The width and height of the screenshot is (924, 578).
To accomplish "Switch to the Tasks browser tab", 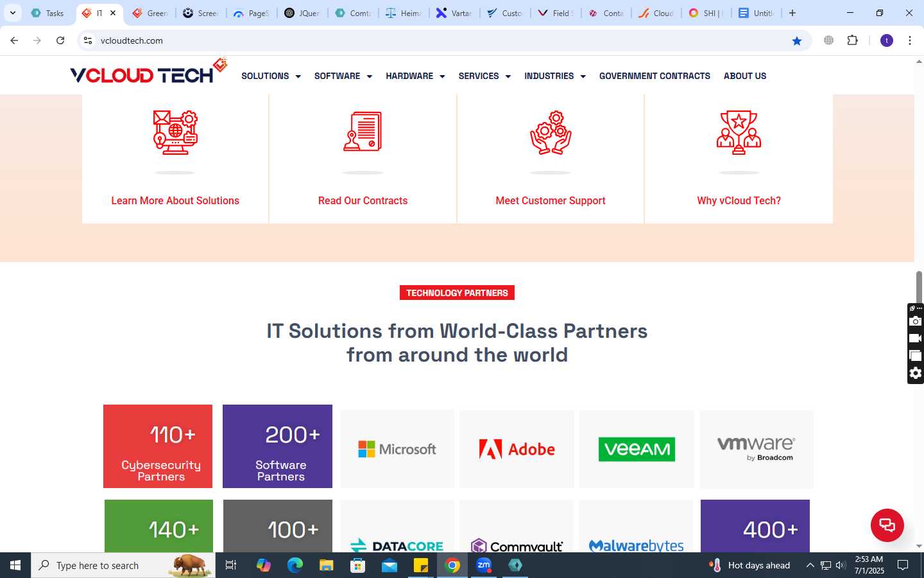I will point(47,13).
